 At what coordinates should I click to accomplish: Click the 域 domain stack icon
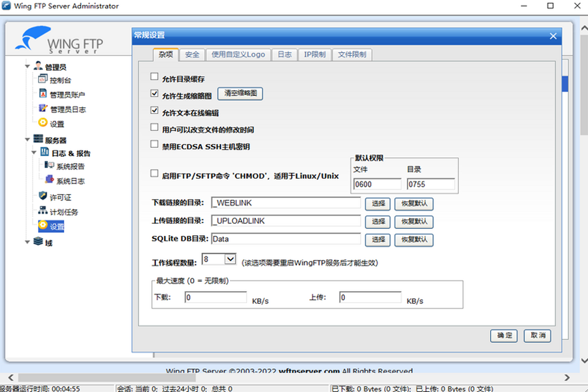click(x=38, y=242)
